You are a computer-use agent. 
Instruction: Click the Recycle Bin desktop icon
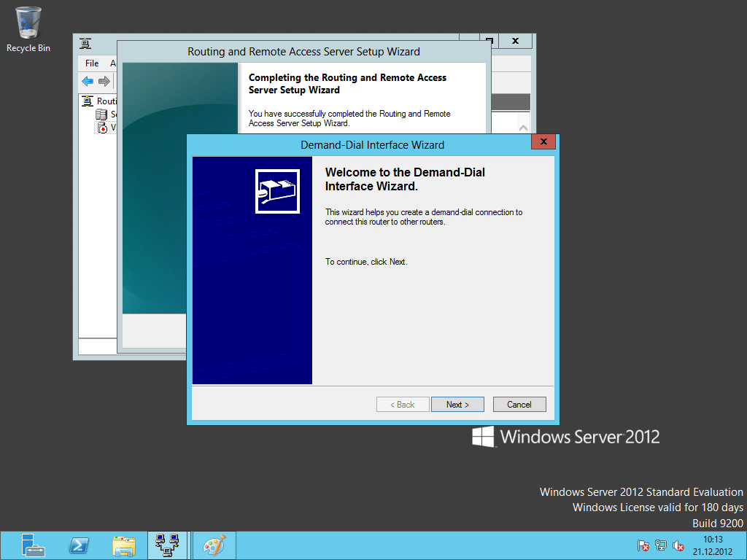[28, 29]
